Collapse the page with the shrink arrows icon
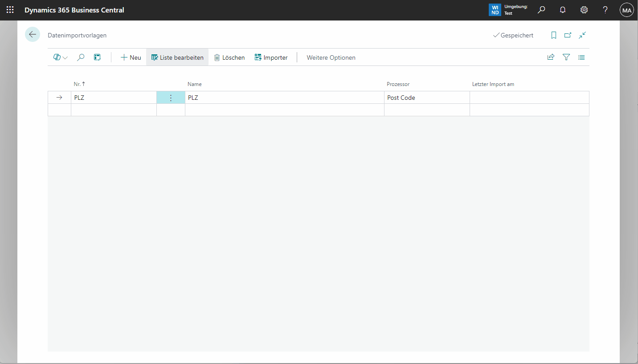Image resolution: width=638 pixels, height=364 pixels. 582,35
